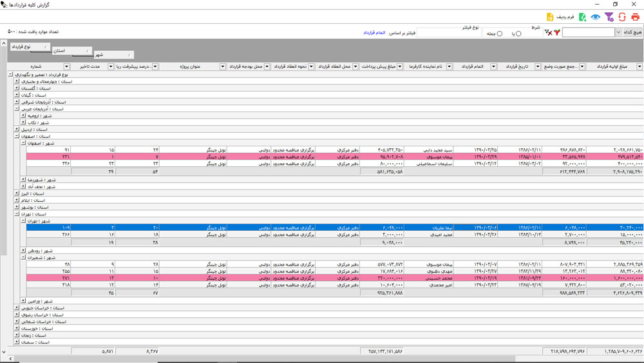Expand the استان : آذربایجان شرقی node

coord(17,101)
